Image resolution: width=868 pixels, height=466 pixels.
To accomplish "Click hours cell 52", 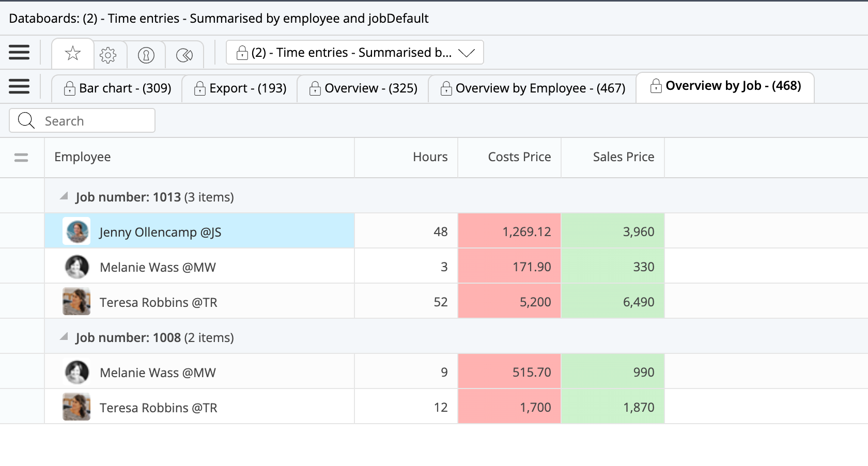I will [406, 302].
